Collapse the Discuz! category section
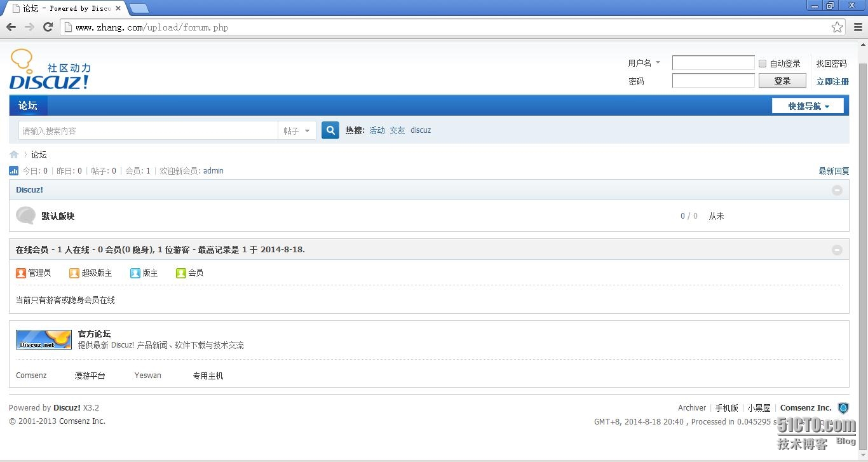 point(837,190)
